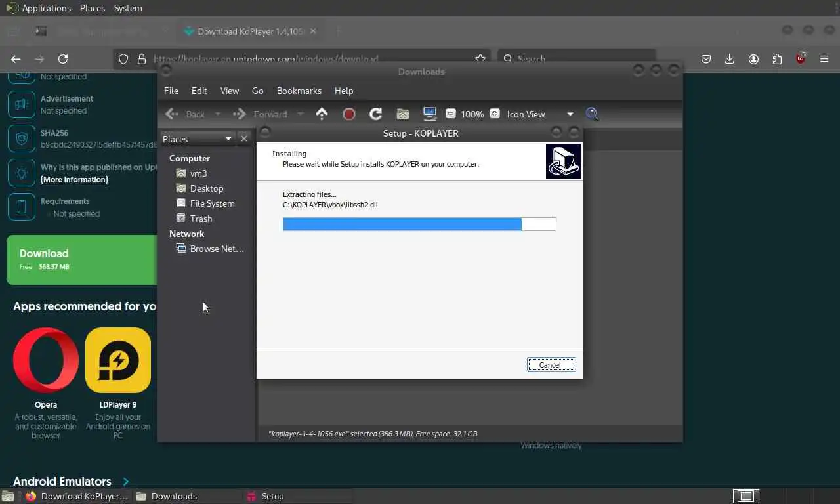Reload the Firefox page

pyautogui.click(x=63, y=59)
